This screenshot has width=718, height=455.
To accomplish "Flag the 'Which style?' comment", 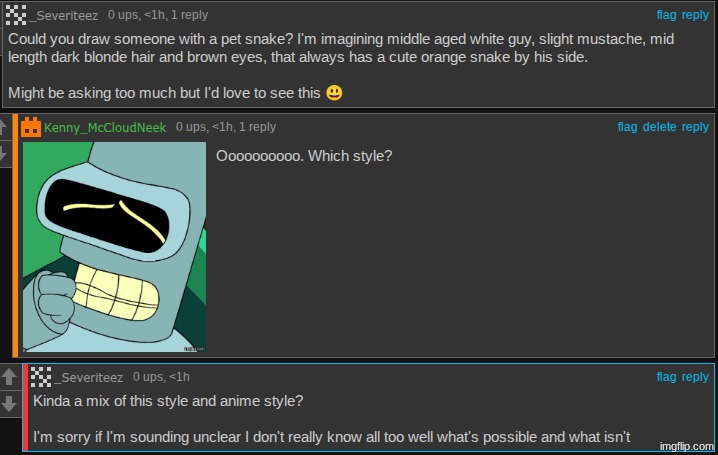I will pos(627,127).
